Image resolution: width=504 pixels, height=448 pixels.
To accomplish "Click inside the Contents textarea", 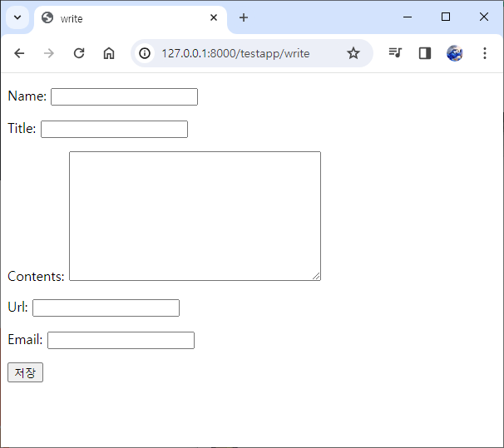I will [195, 216].
